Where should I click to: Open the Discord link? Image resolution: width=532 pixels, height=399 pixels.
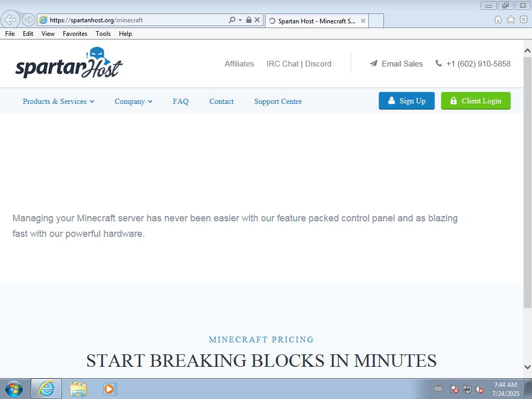(318, 64)
